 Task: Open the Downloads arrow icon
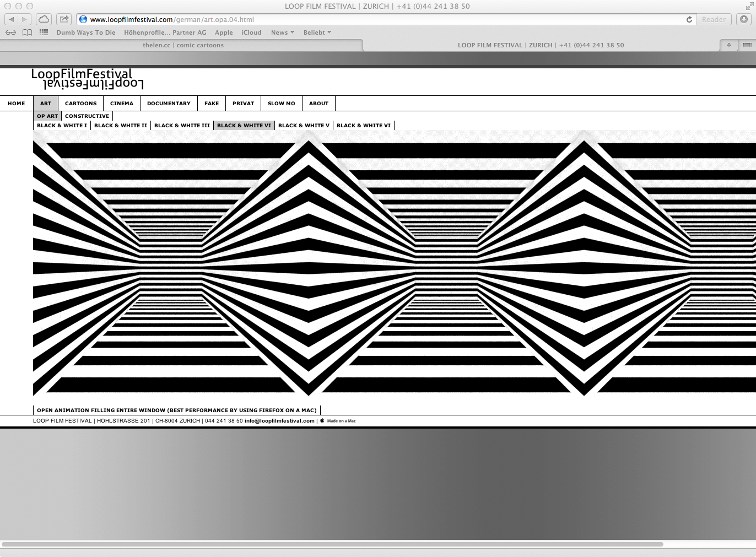tap(744, 19)
